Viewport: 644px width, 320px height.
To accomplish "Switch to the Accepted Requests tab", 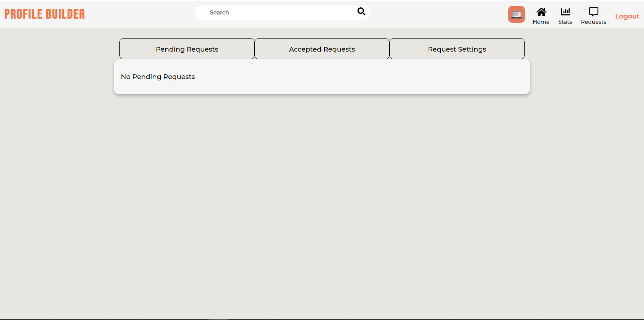I will (x=322, y=49).
